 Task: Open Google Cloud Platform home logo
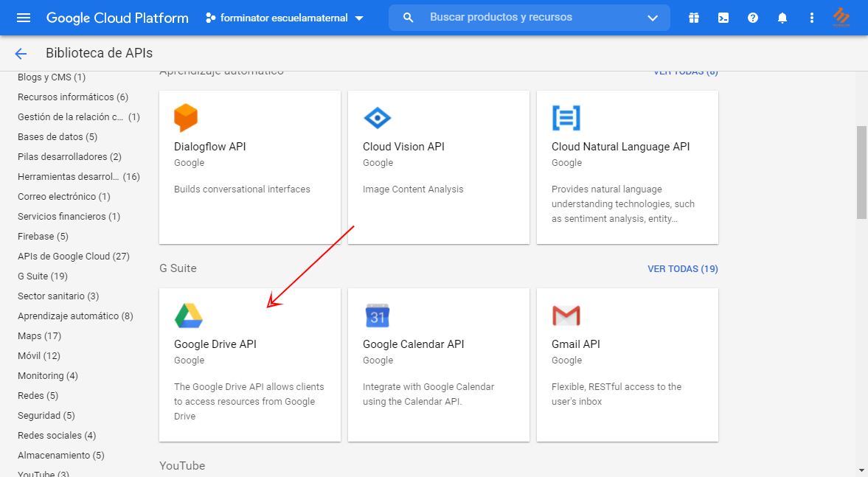click(117, 18)
